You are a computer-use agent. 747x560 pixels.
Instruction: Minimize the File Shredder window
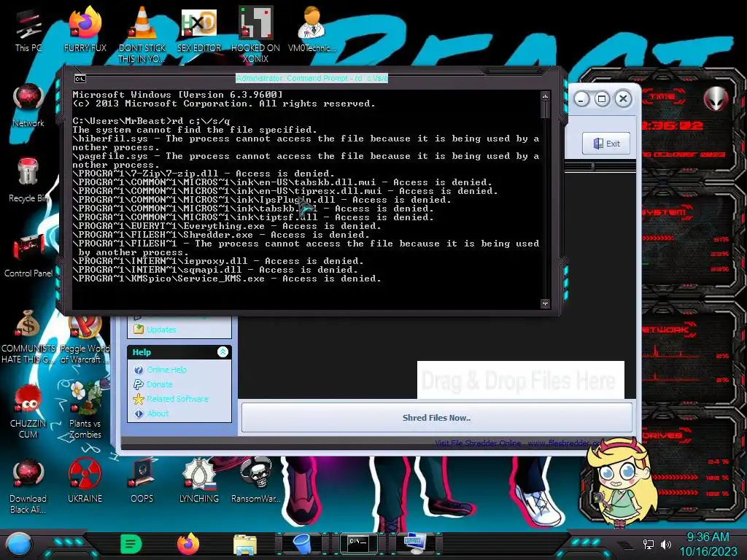[x=581, y=99]
